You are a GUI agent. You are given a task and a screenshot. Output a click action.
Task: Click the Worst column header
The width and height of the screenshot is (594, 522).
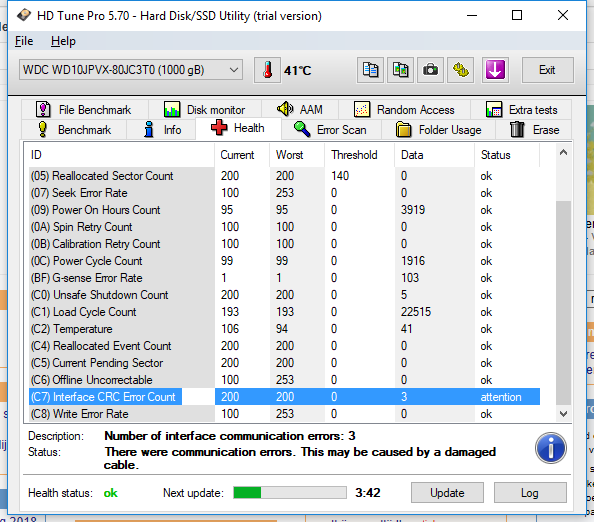point(297,155)
